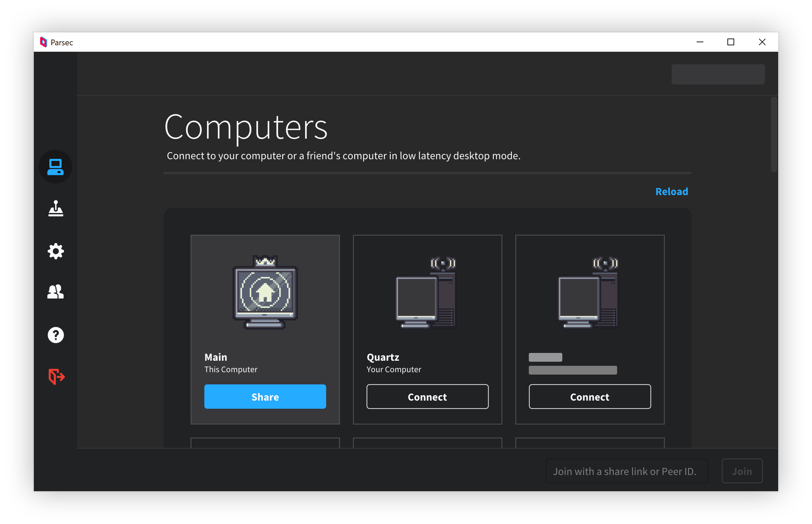812x524 pixels.
Task: Select the 'Quartz' computer name text
Action: (x=383, y=357)
